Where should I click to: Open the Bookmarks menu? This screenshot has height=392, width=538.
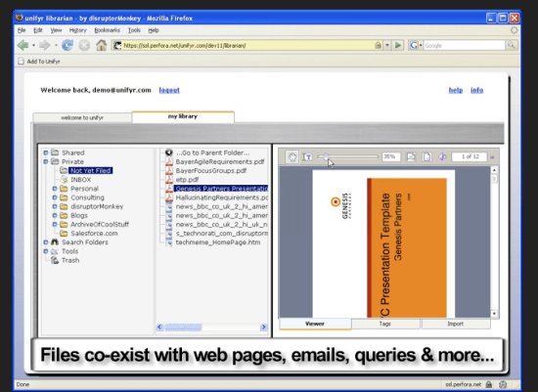[107, 30]
